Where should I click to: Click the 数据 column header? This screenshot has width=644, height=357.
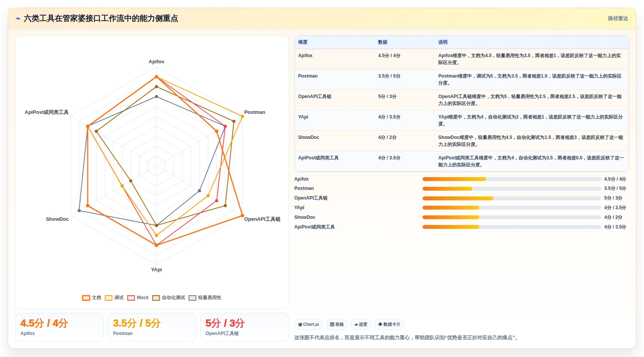[383, 42]
